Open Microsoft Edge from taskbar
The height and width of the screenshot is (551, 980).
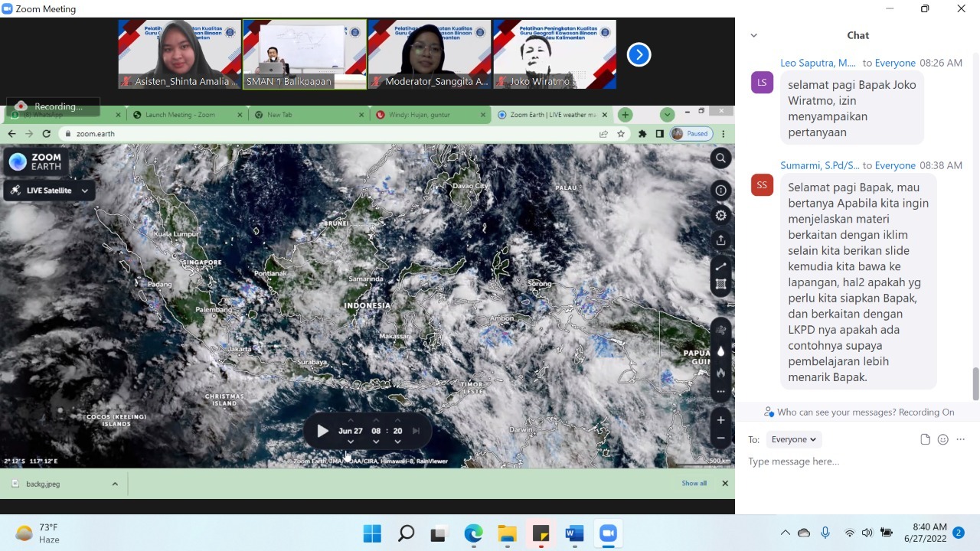473,533
